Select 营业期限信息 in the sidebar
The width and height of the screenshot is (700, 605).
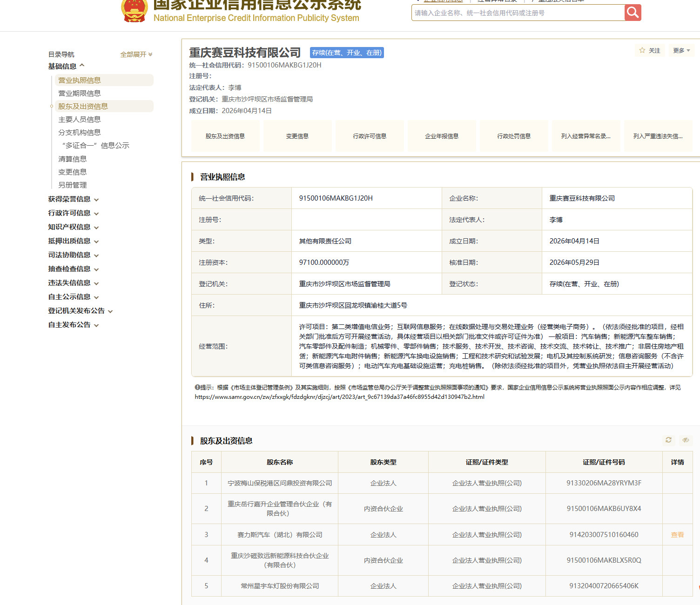(79, 93)
